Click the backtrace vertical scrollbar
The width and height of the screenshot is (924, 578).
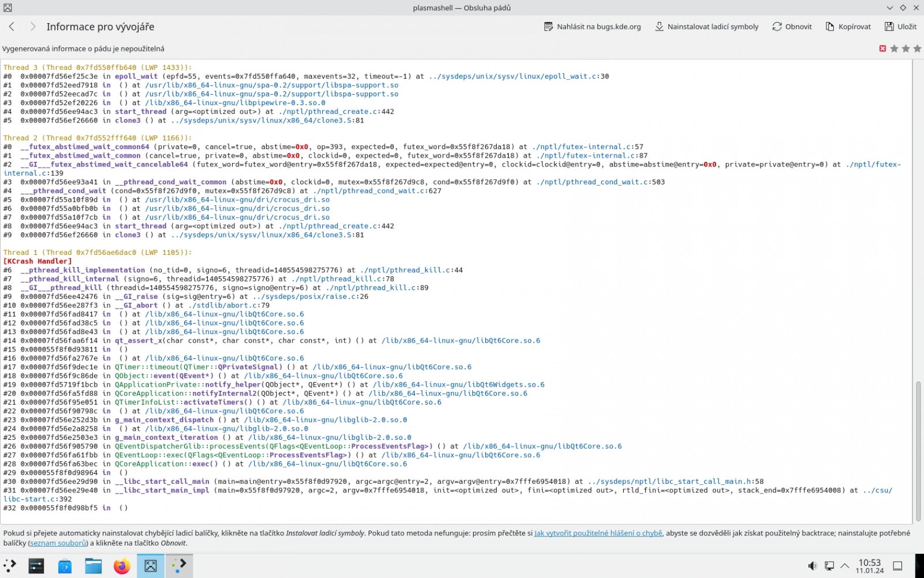pyautogui.click(x=918, y=451)
